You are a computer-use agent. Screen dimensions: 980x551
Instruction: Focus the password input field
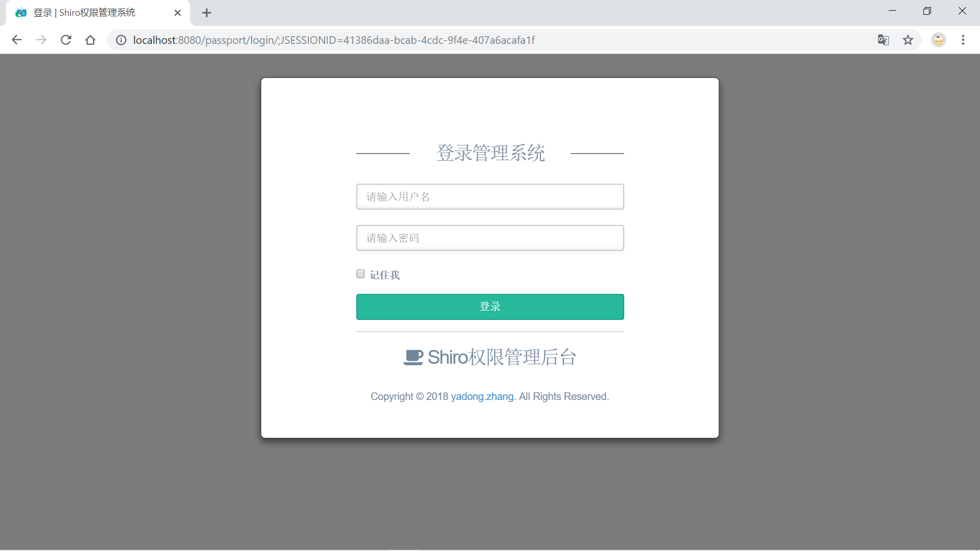490,238
